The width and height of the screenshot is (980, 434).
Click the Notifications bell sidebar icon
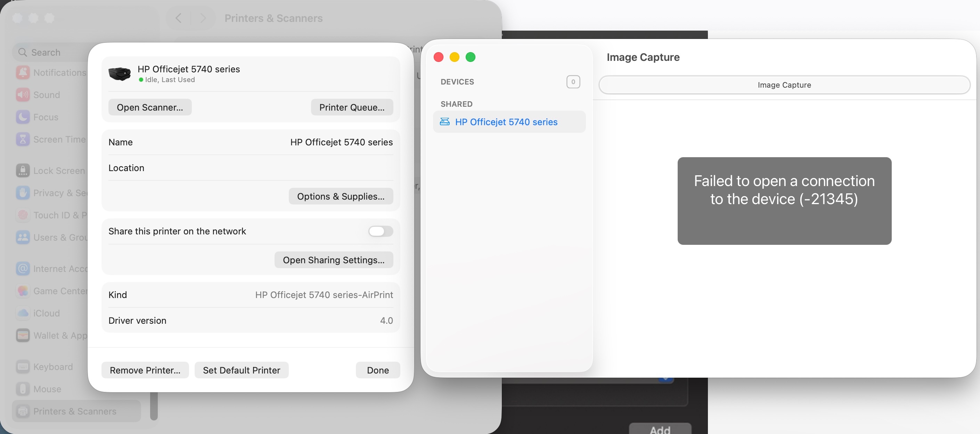point(23,72)
